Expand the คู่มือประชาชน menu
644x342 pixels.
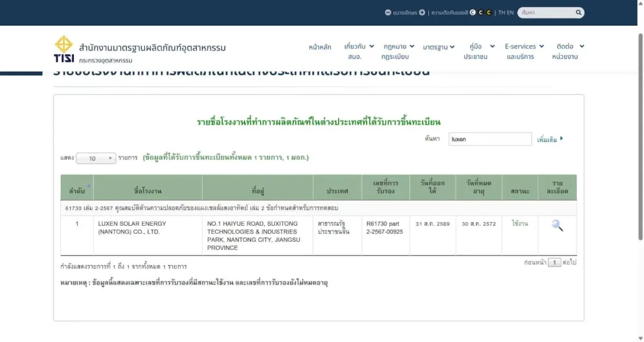point(479,51)
